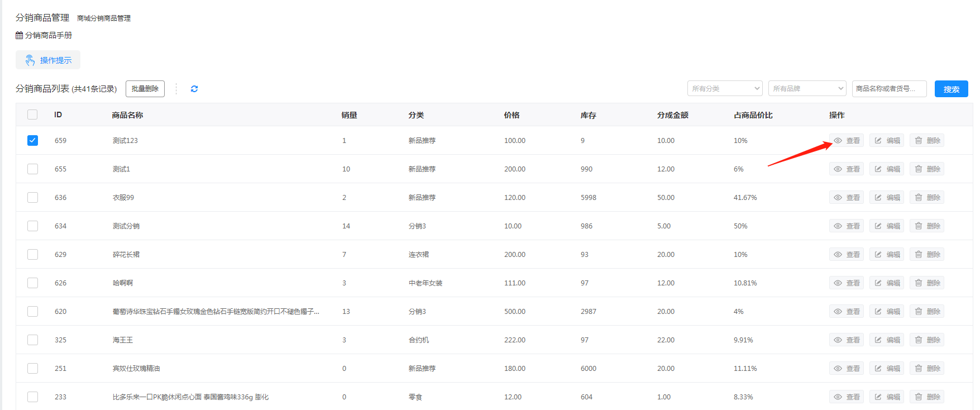Screen dimensions: 980x410
Task: Click the 销量 column header
Action: 349,115
